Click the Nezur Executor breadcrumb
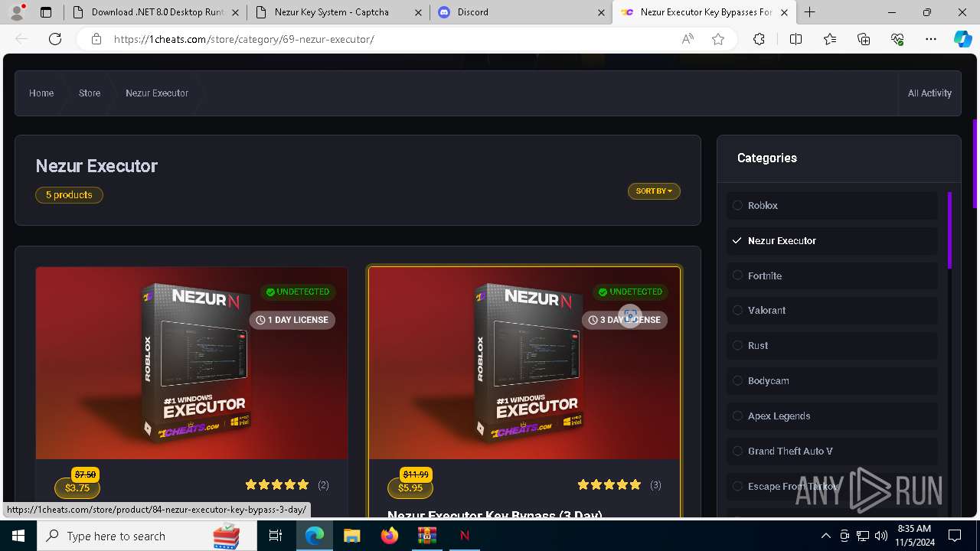This screenshot has width=980, height=551. [157, 93]
